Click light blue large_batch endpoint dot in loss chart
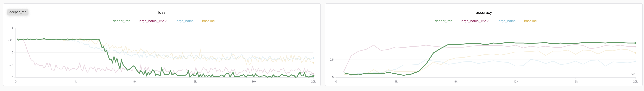The height and width of the screenshot is (91, 644). [x=313, y=58]
